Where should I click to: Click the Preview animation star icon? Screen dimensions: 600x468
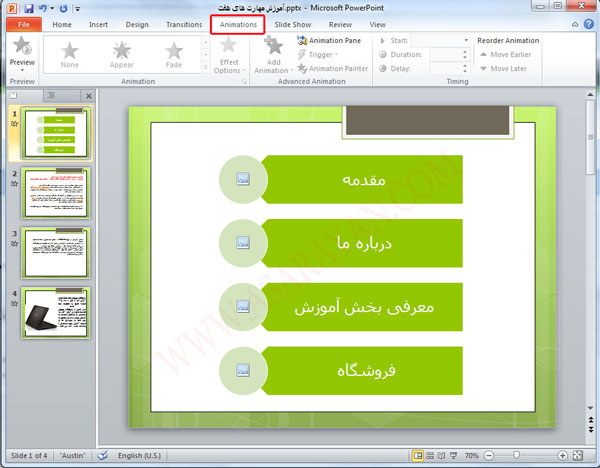(x=21, y=48)
